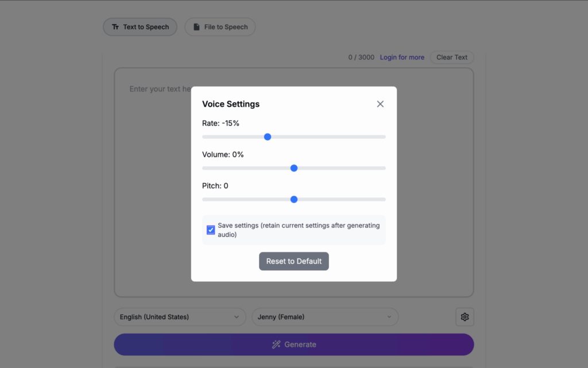Viewport: 588px width, 368px height.
Task: Switch to the File to Speech tab
Action: tap(220, 27)
